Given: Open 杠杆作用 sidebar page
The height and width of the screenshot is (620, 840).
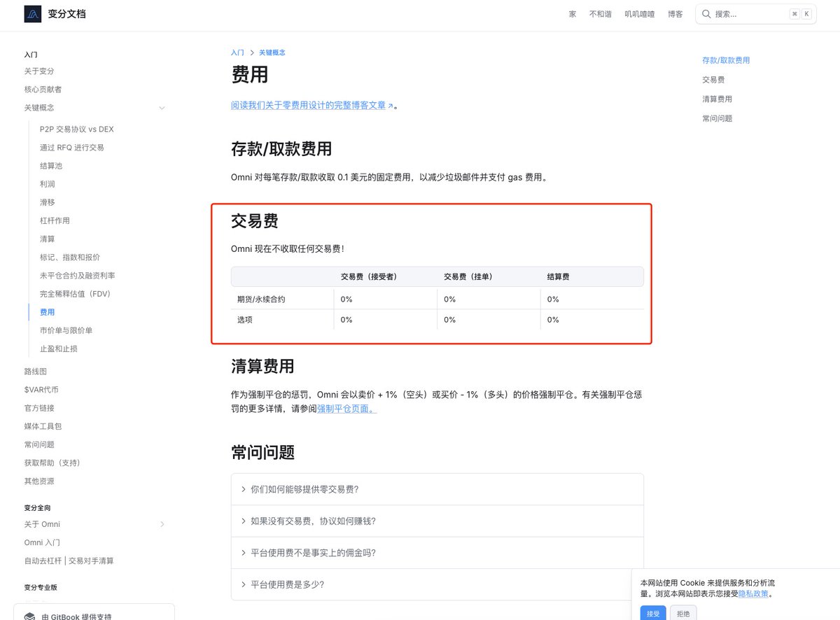Looking at the screenshot, I should (55, 220).
